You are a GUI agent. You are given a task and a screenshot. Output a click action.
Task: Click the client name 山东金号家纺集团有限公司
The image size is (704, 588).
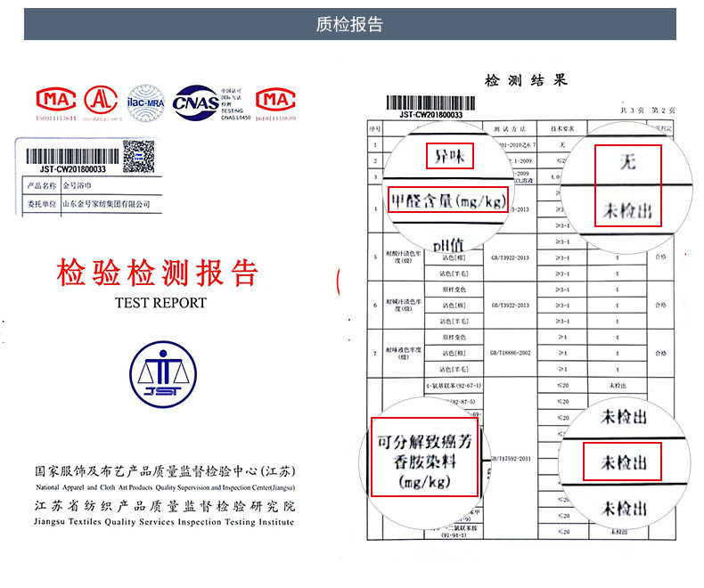click(x=106, y=204)
